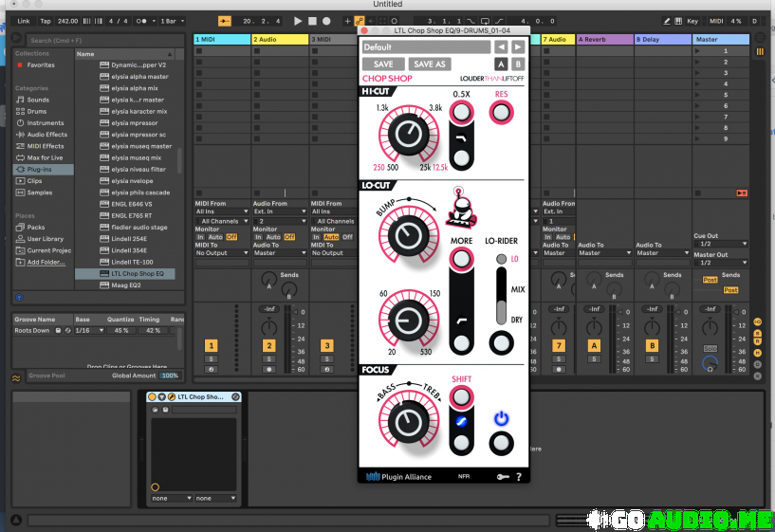The image size is (775, 532).
Task: Launch Master scene 1
Action: (697, 51)
